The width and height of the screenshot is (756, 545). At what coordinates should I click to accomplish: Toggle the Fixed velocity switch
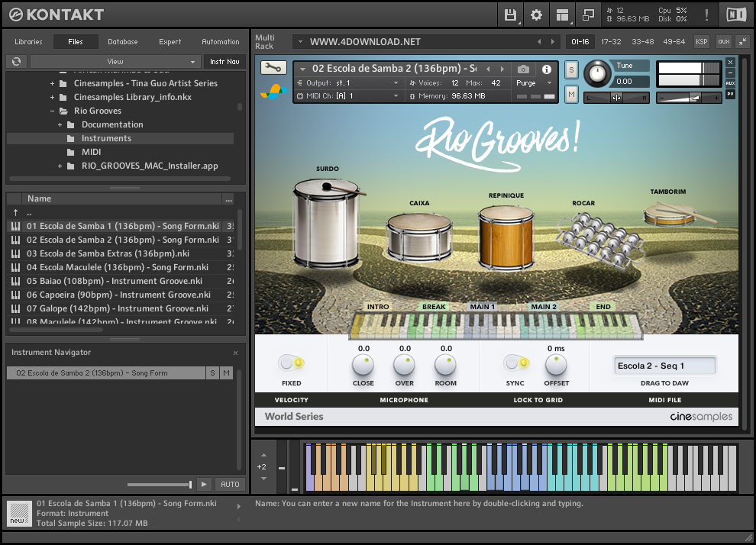point(291,363)
